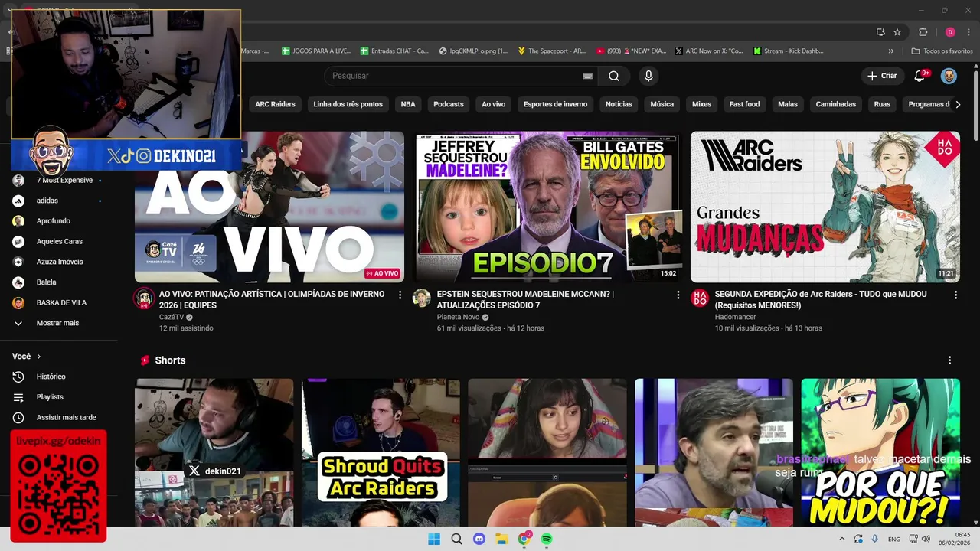This screenshot has width=980, height=551.
Task: Expand the Você section chevron
Action: (39, 357)
